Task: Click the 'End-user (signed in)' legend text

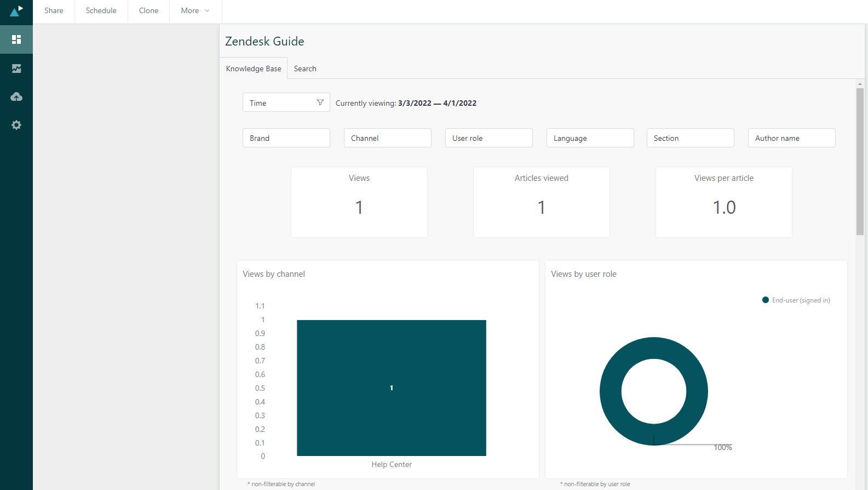Action: [801, 300]
